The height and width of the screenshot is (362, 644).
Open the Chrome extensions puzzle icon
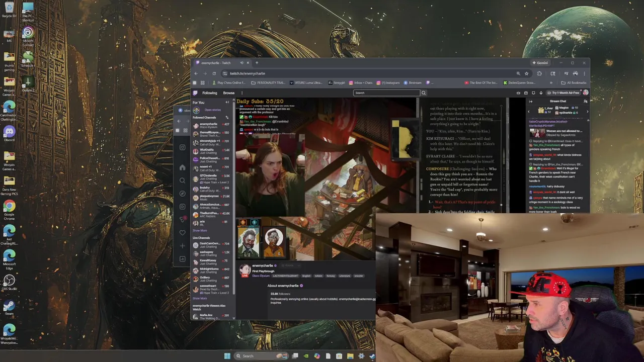(x=539, y=73)
